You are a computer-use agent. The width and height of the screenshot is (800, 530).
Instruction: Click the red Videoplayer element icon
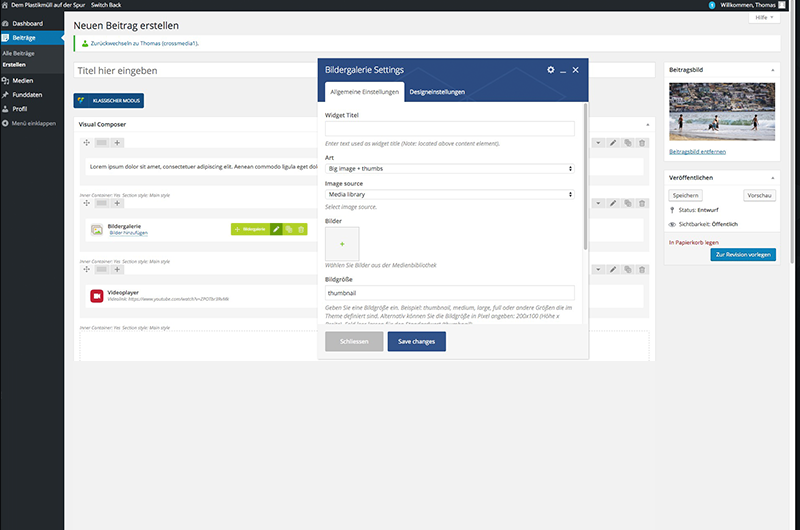tap(97, 295)
